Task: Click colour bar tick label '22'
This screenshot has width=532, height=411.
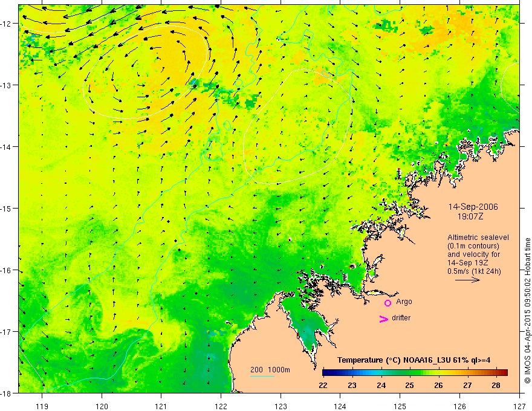Action: tap(323, 385)
